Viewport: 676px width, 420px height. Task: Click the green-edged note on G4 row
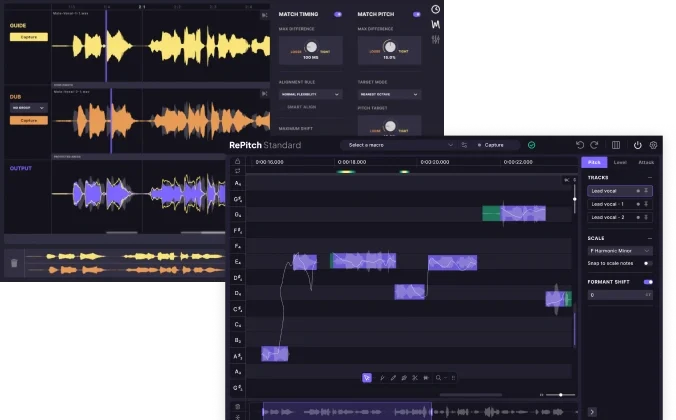pyautogui.click(x=514, y=213)
